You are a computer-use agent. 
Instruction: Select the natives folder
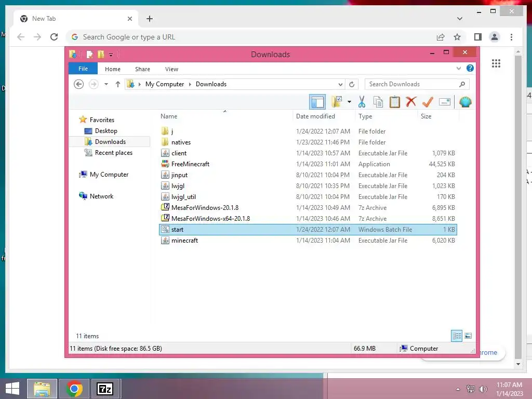coord(308,142)
